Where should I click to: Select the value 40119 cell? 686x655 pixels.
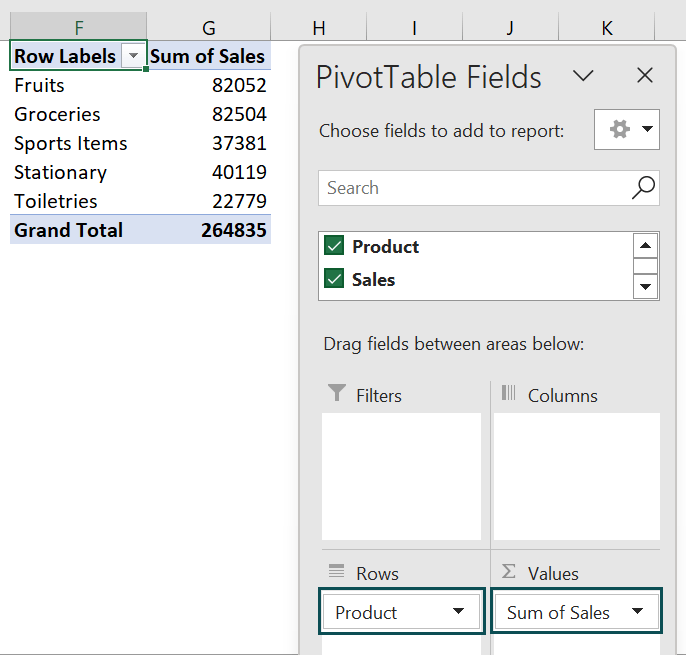[x=209, y=172]
